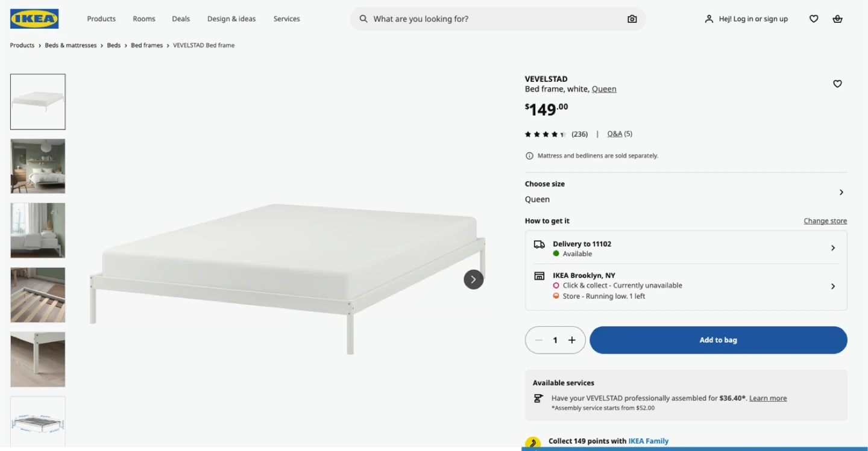Select the bedroom scene thumbnail
Viewport: 868px width, 451px height.
point(38,166)
